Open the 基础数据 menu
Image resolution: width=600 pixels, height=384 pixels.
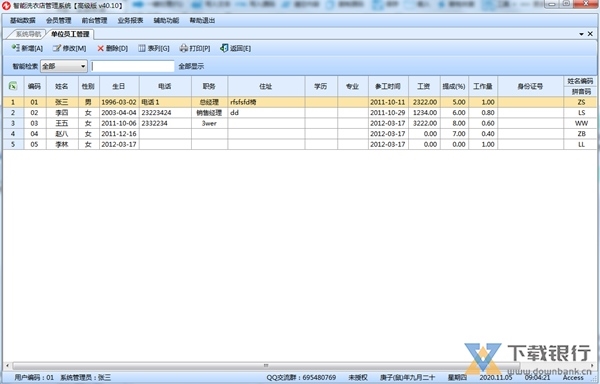tap(23, 20)
